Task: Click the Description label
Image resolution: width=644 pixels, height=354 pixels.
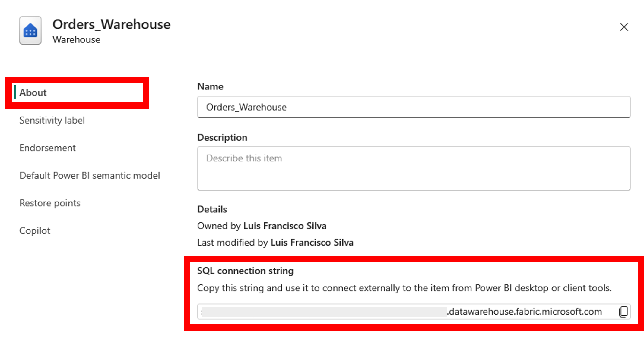Action: (x=222, y=137)
